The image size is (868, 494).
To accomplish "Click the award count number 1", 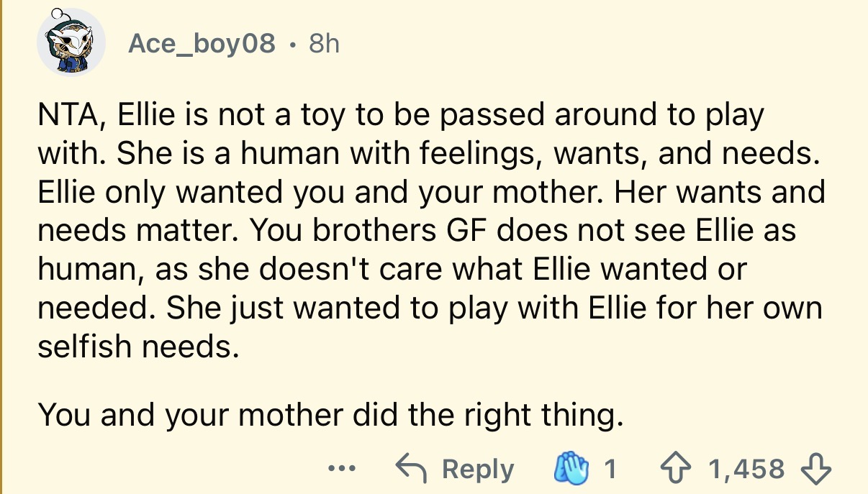I will tap(610, 470).
